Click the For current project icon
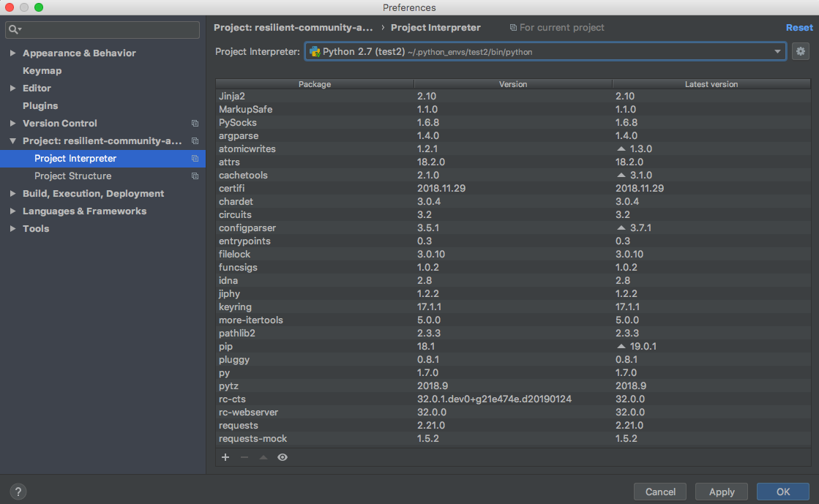This screenshot has height=504, width=819. coord(513,28)
